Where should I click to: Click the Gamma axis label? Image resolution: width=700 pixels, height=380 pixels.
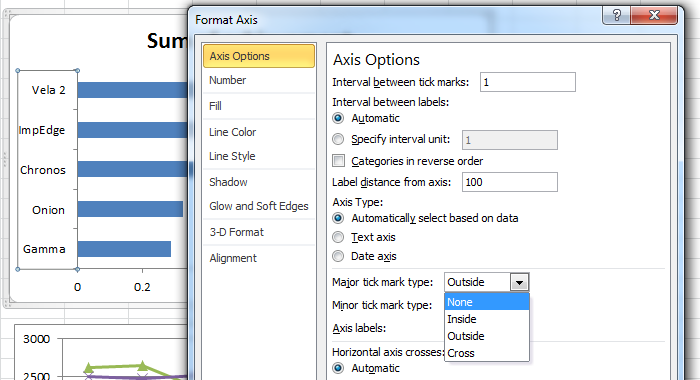tap(44, 249)
